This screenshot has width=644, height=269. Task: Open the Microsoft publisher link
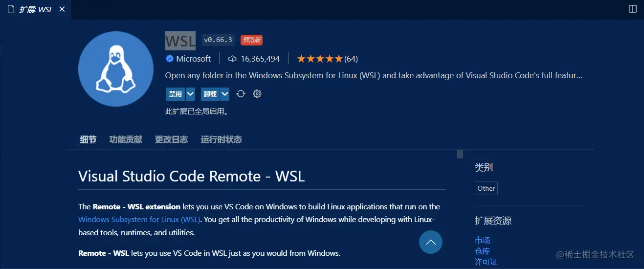pos(193,59)
